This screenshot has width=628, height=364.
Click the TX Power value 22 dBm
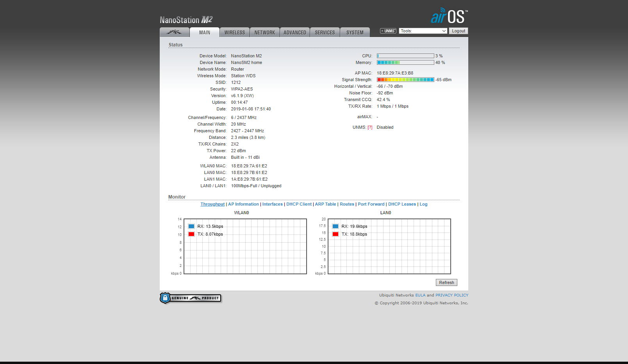(238, 151)
